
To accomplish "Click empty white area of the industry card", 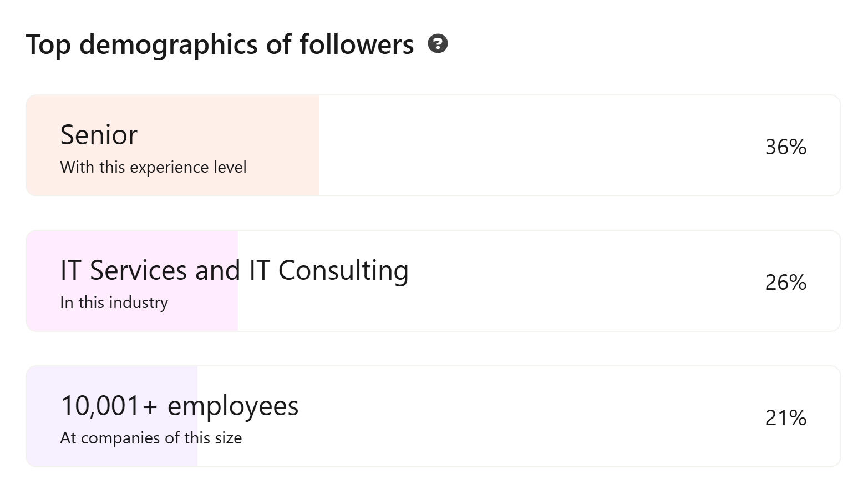I will coord(555,281).
